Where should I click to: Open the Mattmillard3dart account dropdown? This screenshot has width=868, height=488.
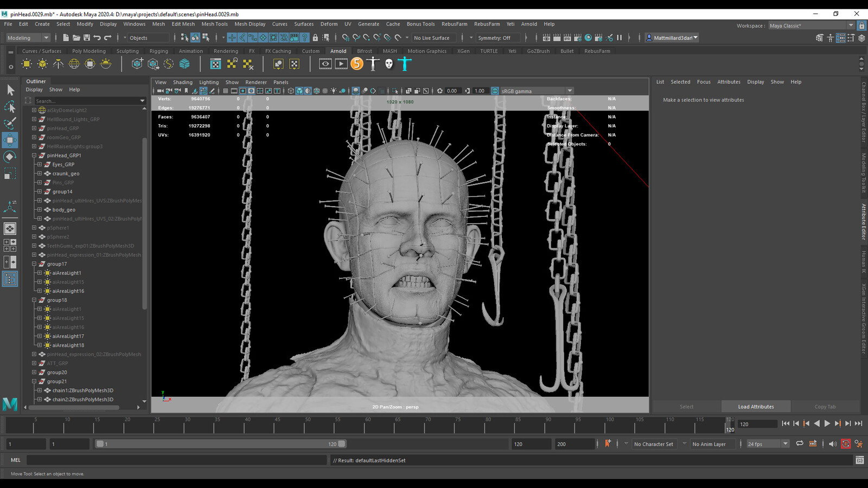[672, 37]
